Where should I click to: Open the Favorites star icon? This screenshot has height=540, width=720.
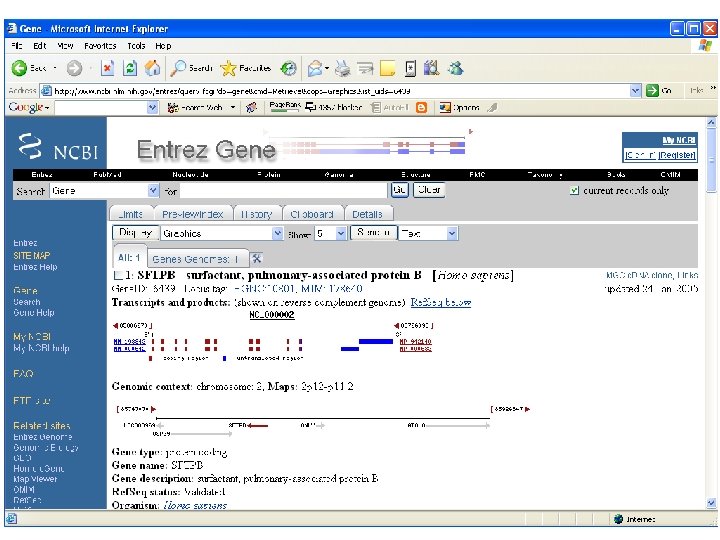coord(228,68)
